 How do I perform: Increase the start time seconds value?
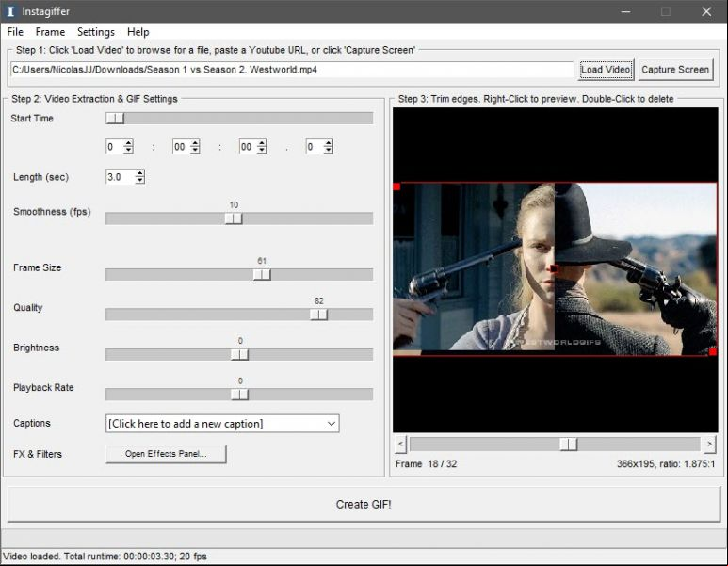point(262,143)
